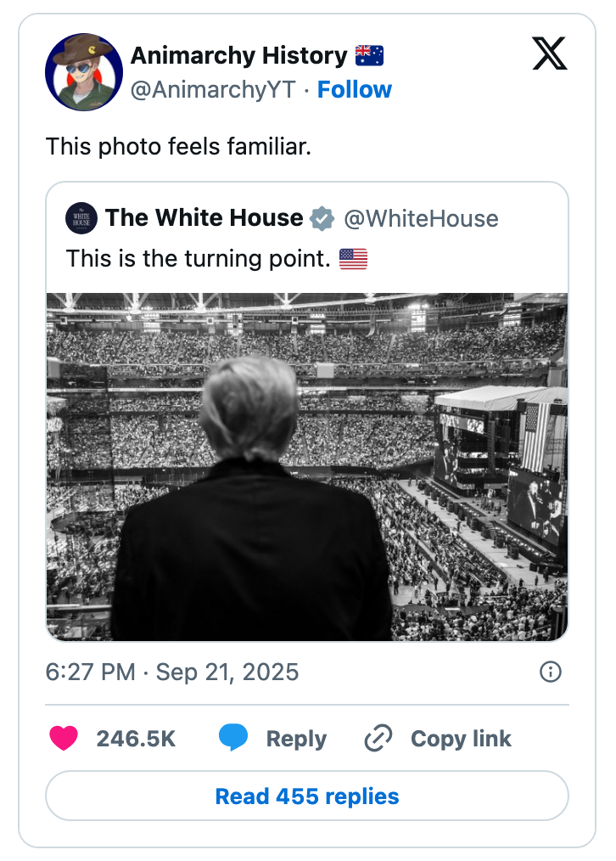Click the pink heart like icon
The width and height of the screenshot is (616, 861).
click(x=64, y=738)
